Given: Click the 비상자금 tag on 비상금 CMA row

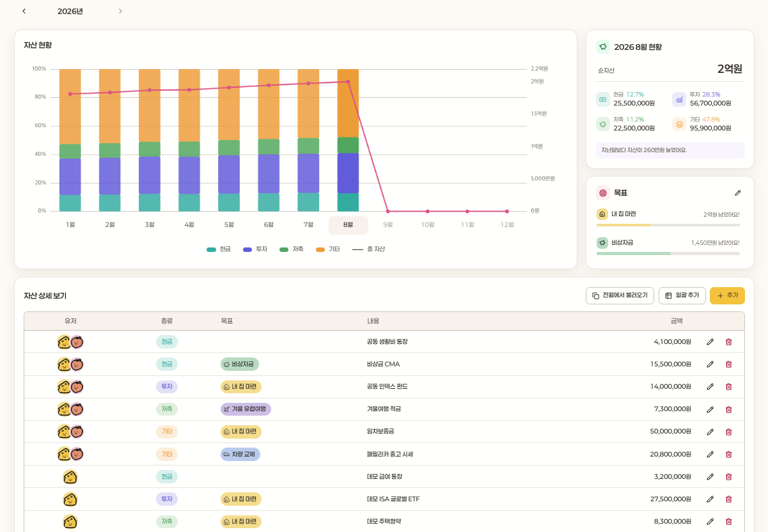Looking at the screenshot, I should tap(240, 364).
